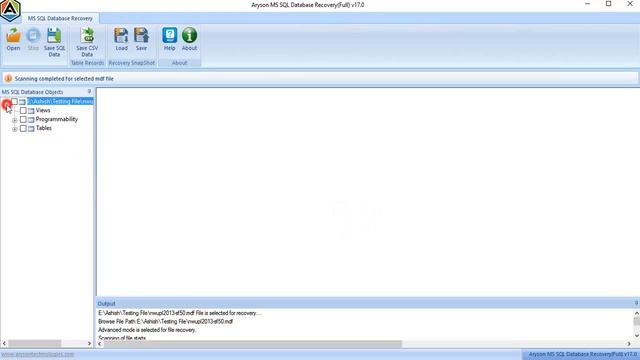This screenshot has height=360, width=640.
Task: Click the tree panel scroll left arrow
Action: [x=4, y=344]
